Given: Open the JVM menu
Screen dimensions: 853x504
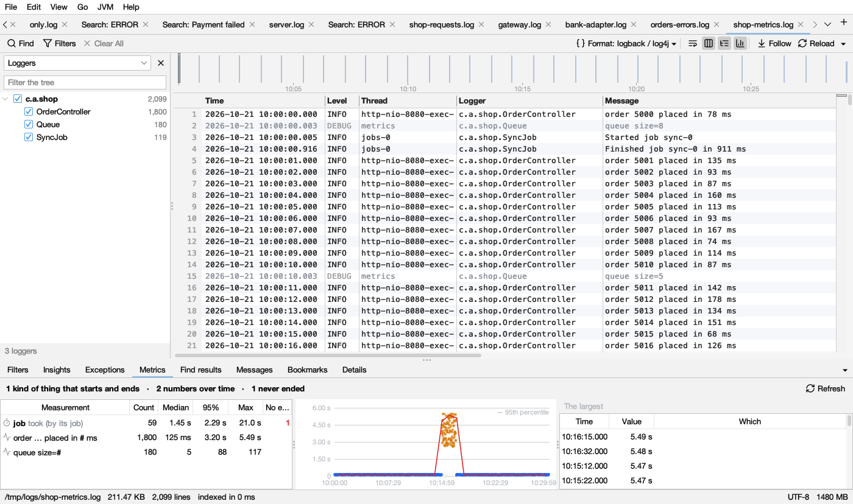Looking at the screenshot, I should point(105,7).
